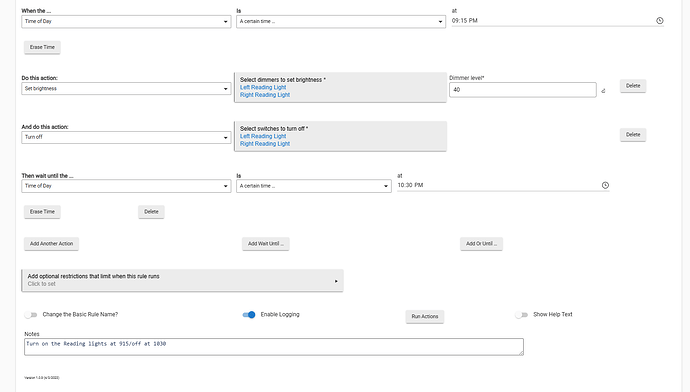This screenshot has height=392, width=690.
Task: Delete the Set brightness action
Action: [633, 86]
